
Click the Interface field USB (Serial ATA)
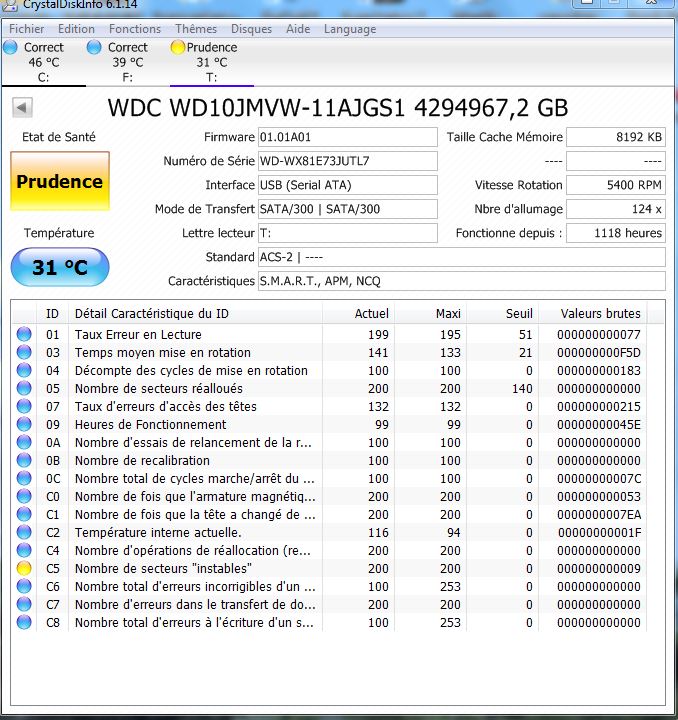coord(347,185)
